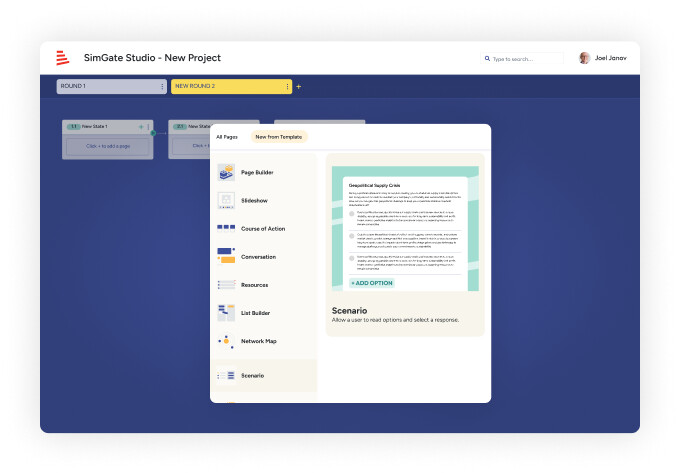Select the Slideshow template icon
Screen dimensions: 680x473
[226, 200]
